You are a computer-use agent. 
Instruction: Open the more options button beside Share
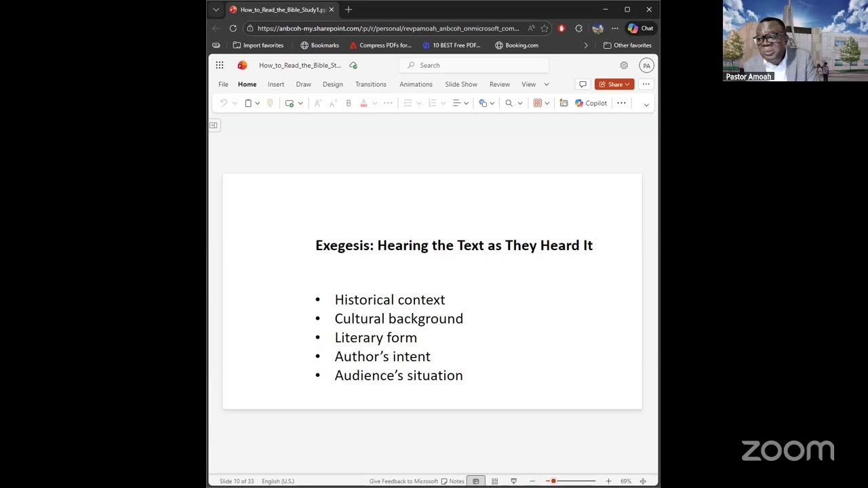pos(646,84)
